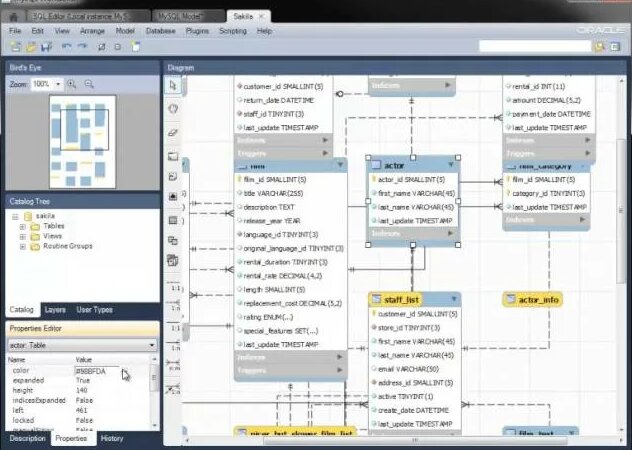Go to the home screen tab icon

coord(14,17)
